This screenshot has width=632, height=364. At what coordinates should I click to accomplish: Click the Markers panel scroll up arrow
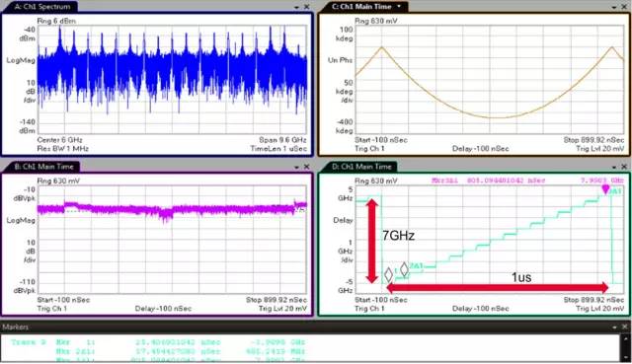tap(625, 338)
